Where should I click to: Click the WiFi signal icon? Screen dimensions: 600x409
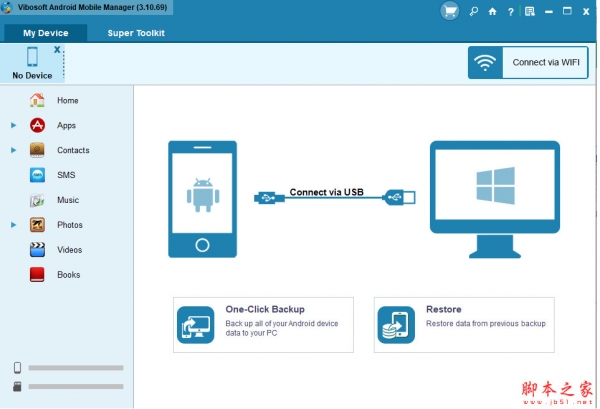(x=484, y=62)
